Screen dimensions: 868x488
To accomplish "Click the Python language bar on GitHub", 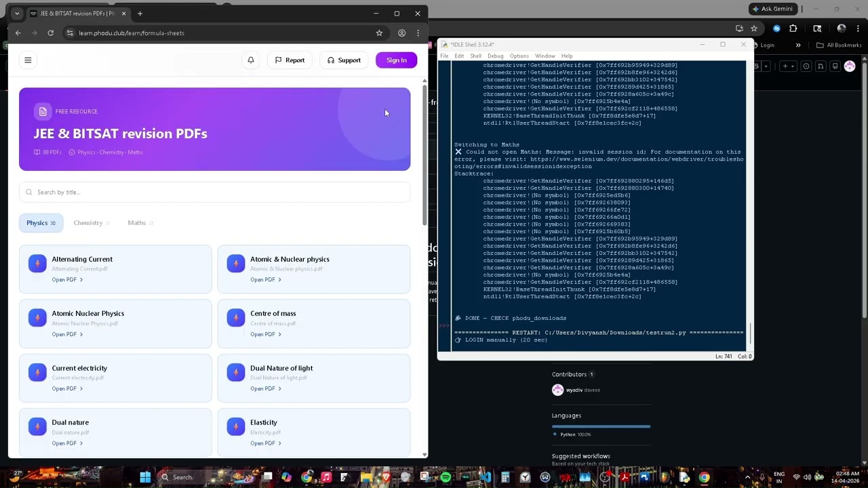I will pyautogui.click(x=601, y=426).
